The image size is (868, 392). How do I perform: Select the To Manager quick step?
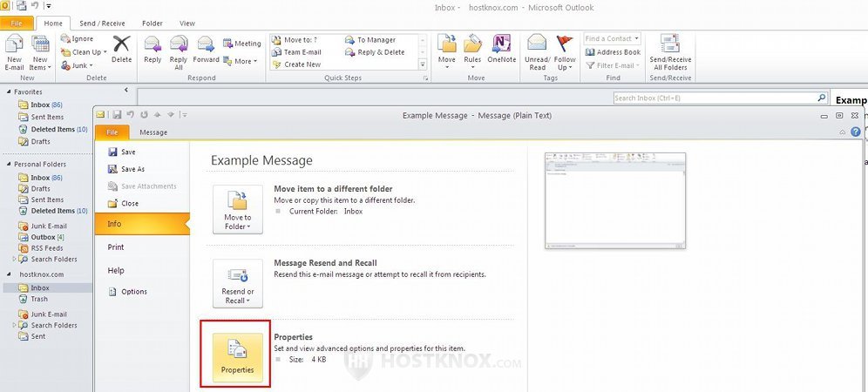coord(370,40)
